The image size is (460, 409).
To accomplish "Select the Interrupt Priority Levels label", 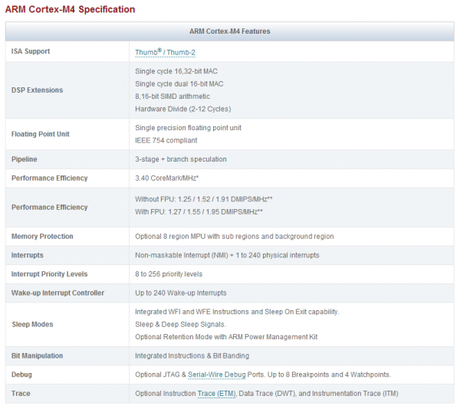I will (49, 274).
